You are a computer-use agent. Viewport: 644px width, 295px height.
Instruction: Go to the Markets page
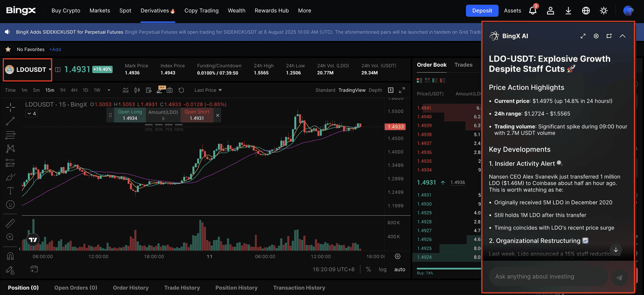point(100,11)
